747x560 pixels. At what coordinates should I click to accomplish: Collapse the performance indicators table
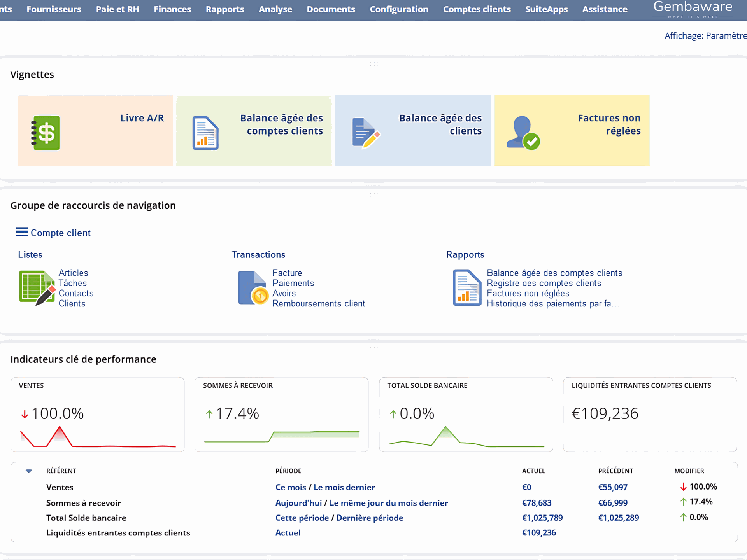point(29,471)
